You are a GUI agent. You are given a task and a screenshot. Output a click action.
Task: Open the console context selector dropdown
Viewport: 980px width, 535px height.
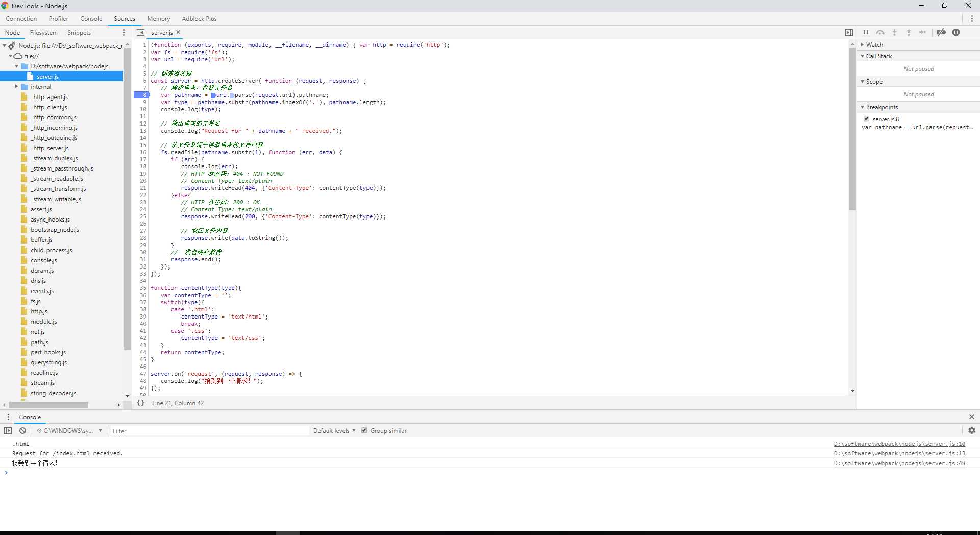(69, 430)
